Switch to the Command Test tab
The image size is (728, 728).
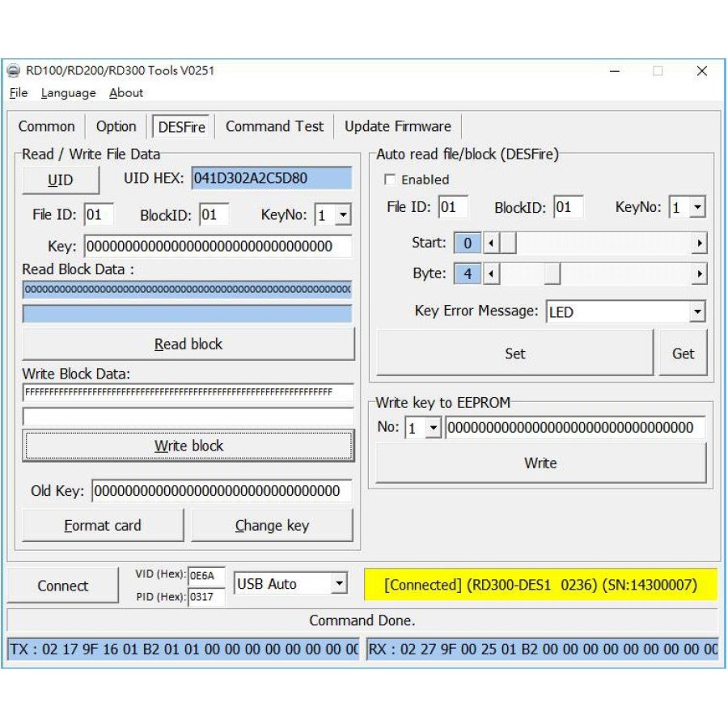[274, 126]
